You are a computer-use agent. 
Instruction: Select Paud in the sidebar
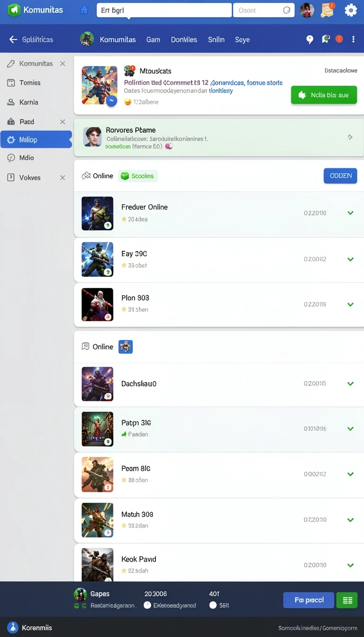click(27, 122)
